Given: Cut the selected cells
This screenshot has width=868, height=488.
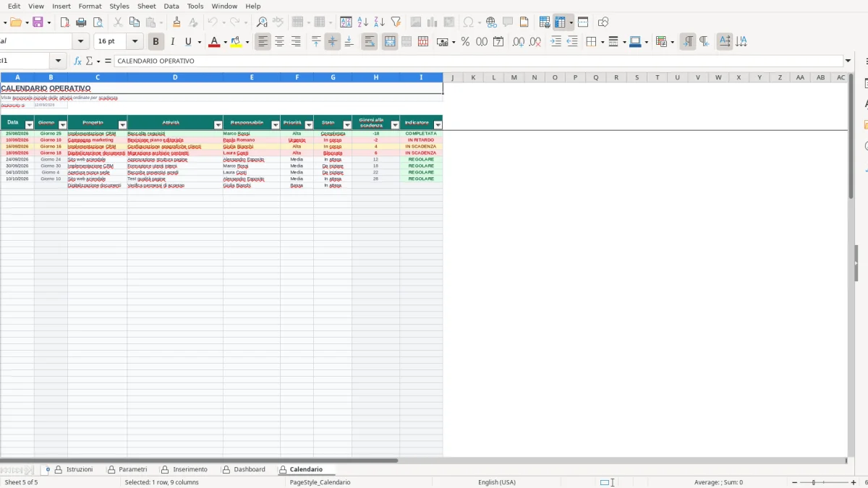Looking at the screenshot, I should [118, 22].
